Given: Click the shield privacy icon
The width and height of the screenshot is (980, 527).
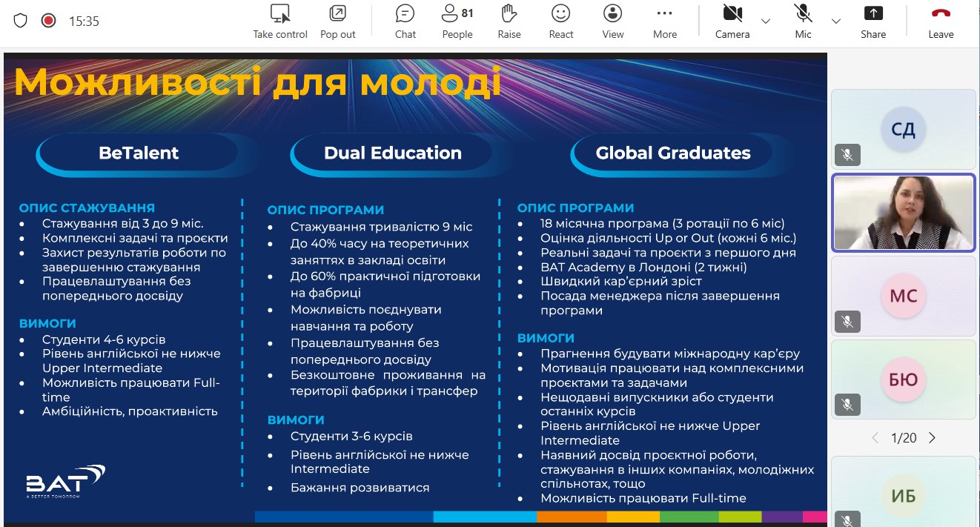Looking at the screenshot, I should pos(20,21).
